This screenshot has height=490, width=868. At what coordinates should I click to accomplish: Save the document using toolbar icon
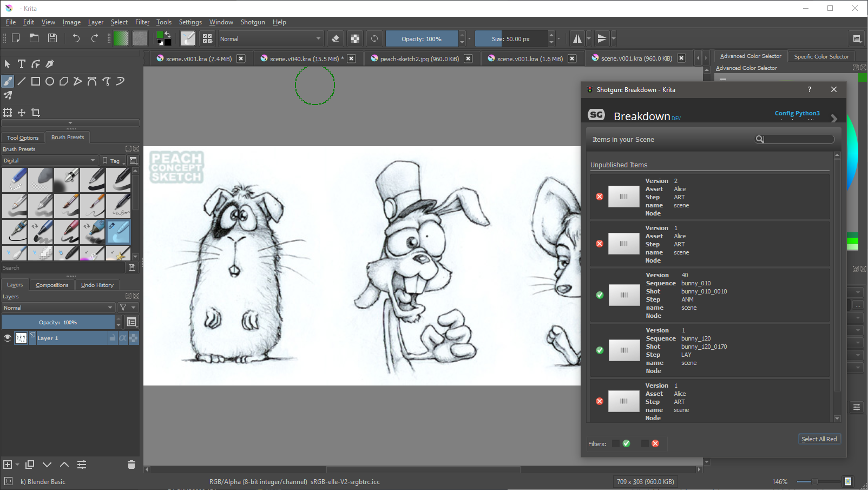52,38
